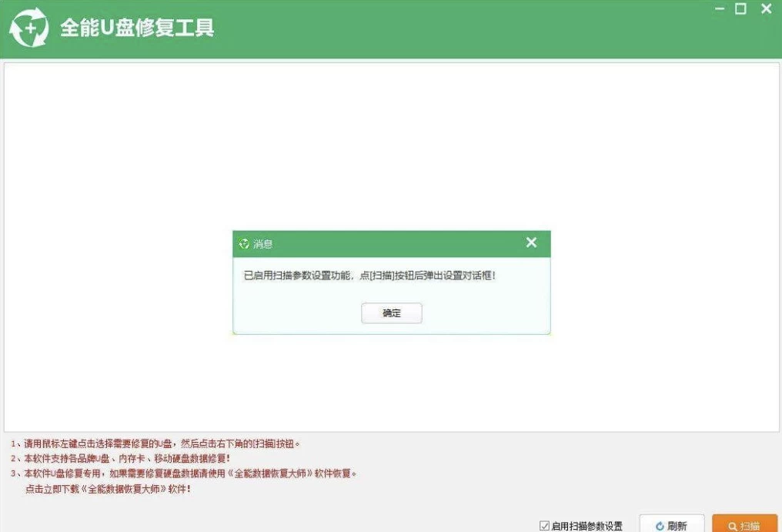Confirm the message by clicking 确定
The image size is (782, 532).
(392, 313)
